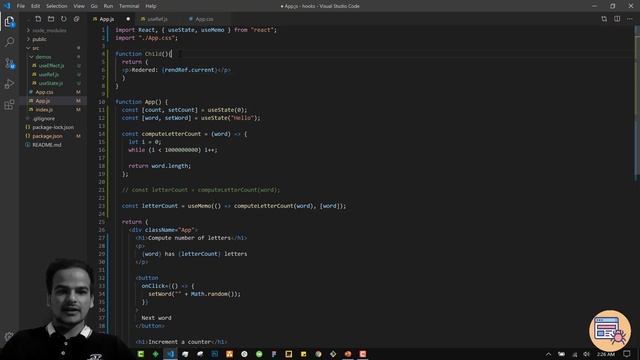
Task: Split the editor to the right
Action: [x=617, y=19]
